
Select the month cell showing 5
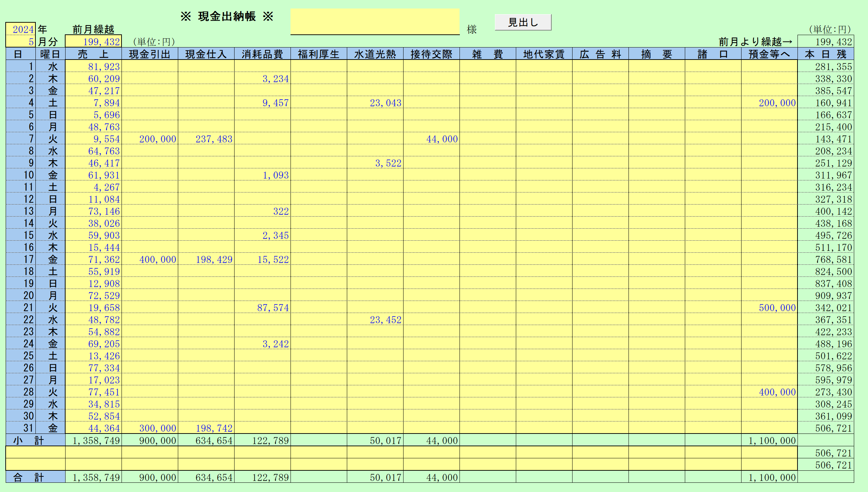(21, 41)
